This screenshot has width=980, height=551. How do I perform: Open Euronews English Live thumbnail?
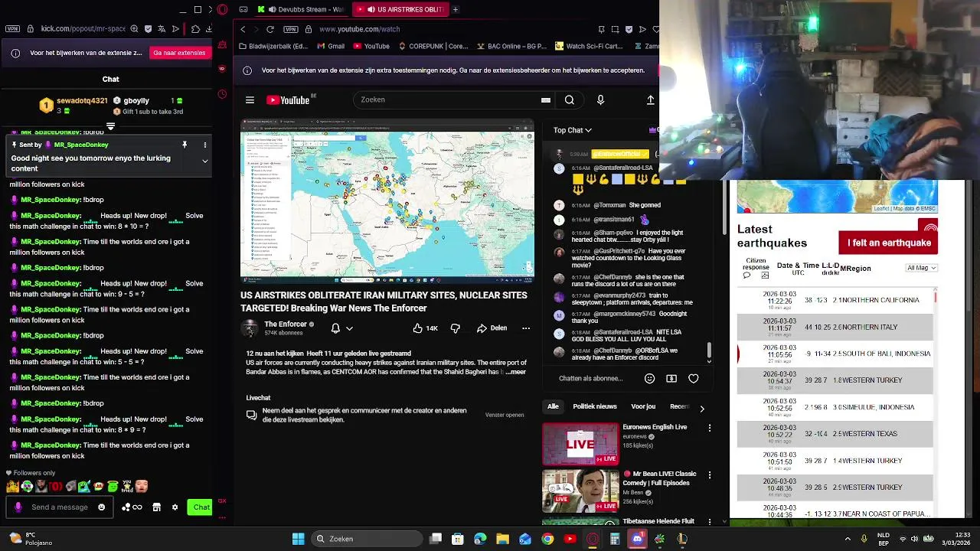(x=580, y=444)
